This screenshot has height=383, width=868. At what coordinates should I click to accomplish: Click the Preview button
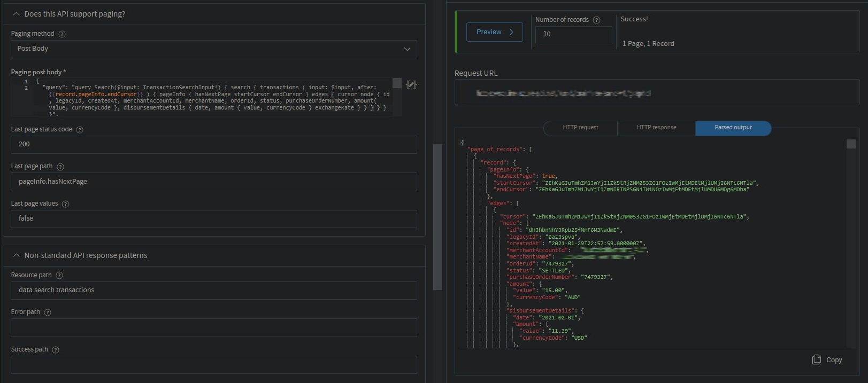click(494, 32)
